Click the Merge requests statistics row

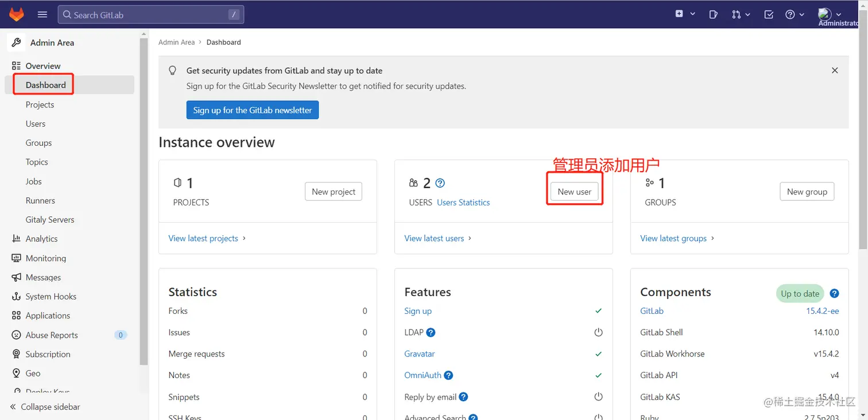[x=268, y=354]
